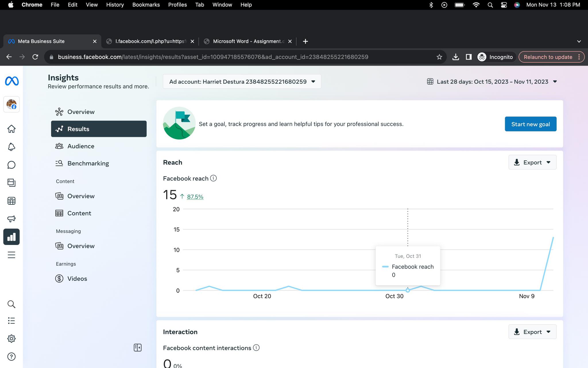Image resolution: width=588 pixels, height=368 pixels.
Task: Open the Help question mark icon
Action: pyautogui.click(x=11, y=356)
